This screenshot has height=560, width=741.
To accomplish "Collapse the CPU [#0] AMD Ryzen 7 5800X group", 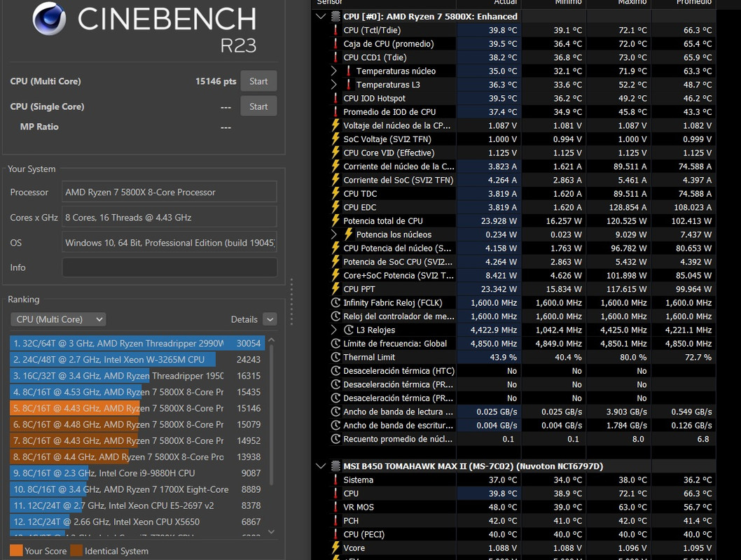I will 321,17.
